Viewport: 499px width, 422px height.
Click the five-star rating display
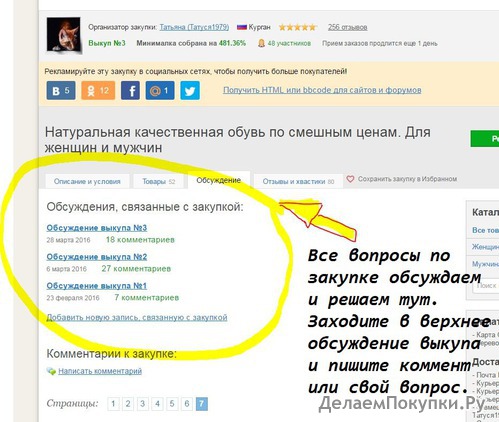pyautogui.click(x=297, y=27)
